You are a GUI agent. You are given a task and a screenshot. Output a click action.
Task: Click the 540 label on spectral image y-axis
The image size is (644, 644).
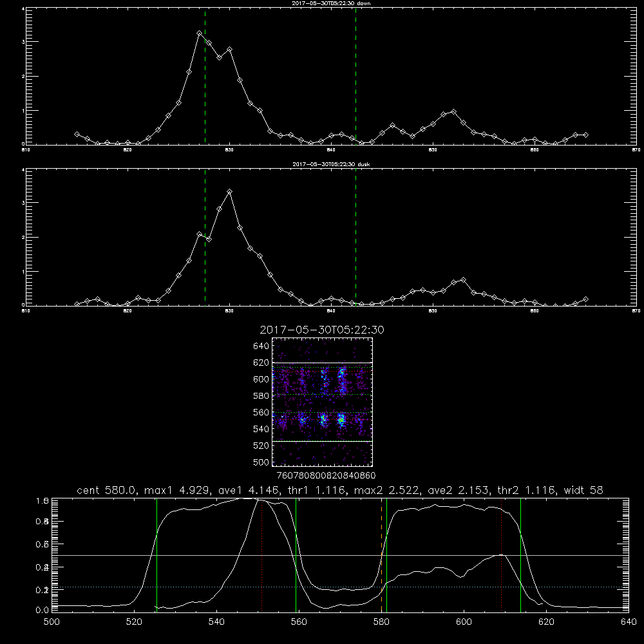(x=261, y=429)
